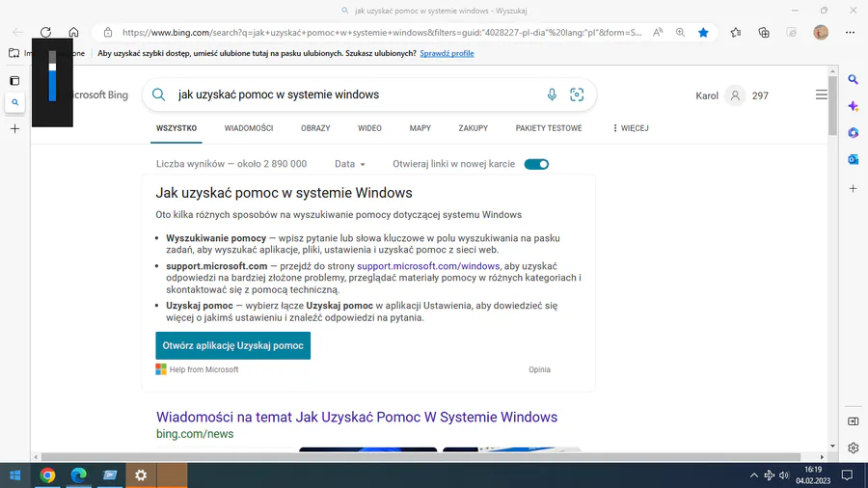Switch to the WIADOMOŚCI tab
The image size is (868, 488).
249,128
